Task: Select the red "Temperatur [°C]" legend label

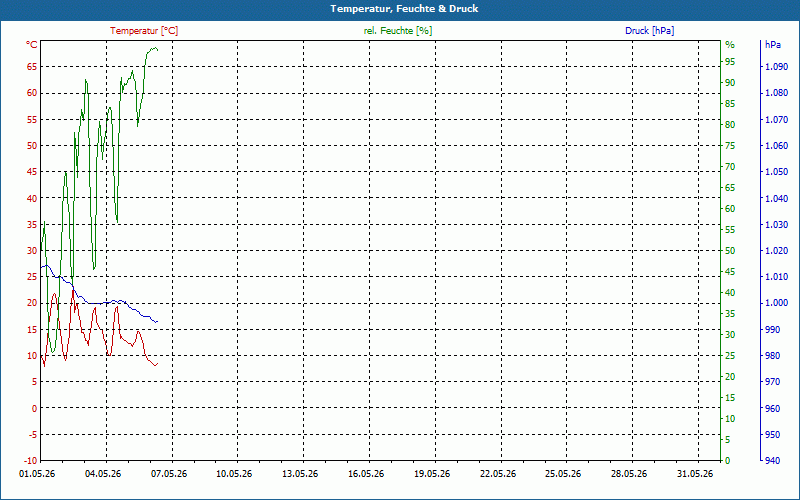Action: click(x=144, y=31)
